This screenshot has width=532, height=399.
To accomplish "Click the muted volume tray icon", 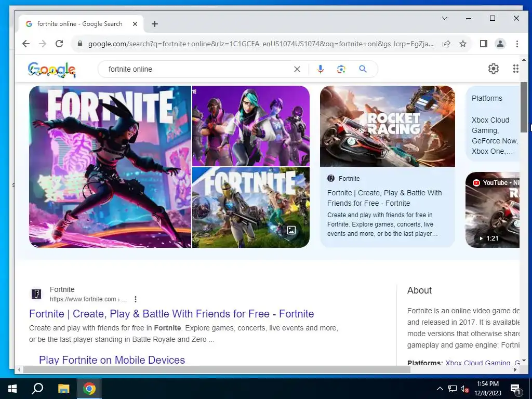I will point(464,389).
